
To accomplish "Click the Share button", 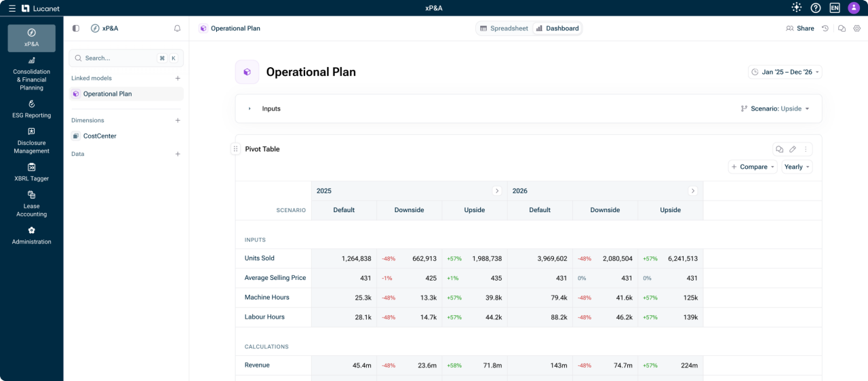I will click(800, 28).
